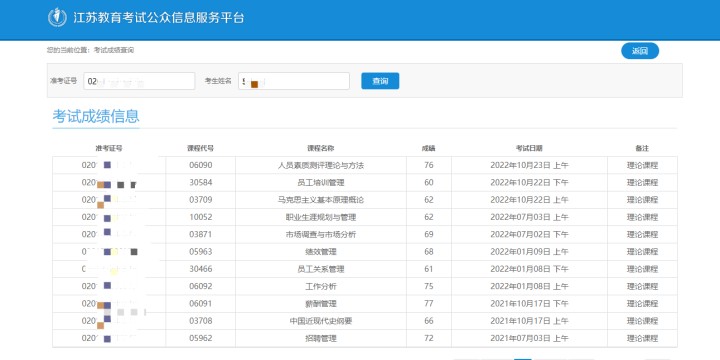Click the date 2022年07月03日 上午
720x360 pixels.
point(529,217)
